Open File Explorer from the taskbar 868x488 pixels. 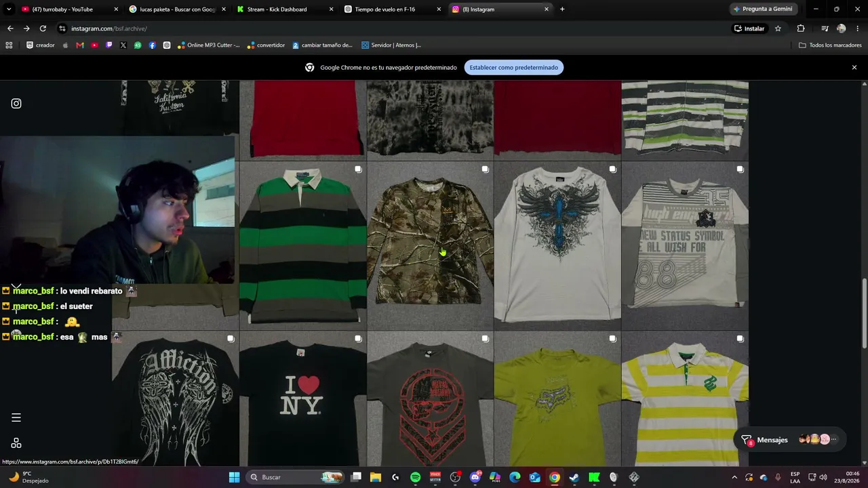click(376, 477)
